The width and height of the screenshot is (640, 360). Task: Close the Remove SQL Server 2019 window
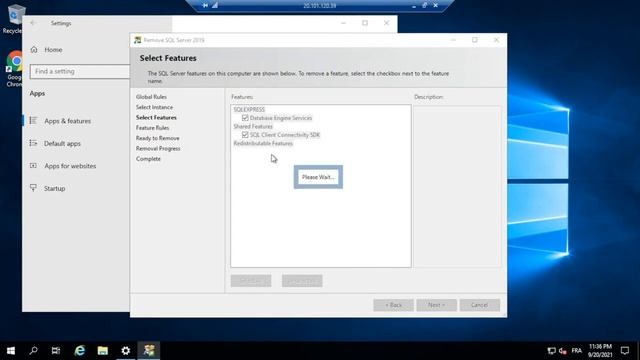(x=496, y=40)
